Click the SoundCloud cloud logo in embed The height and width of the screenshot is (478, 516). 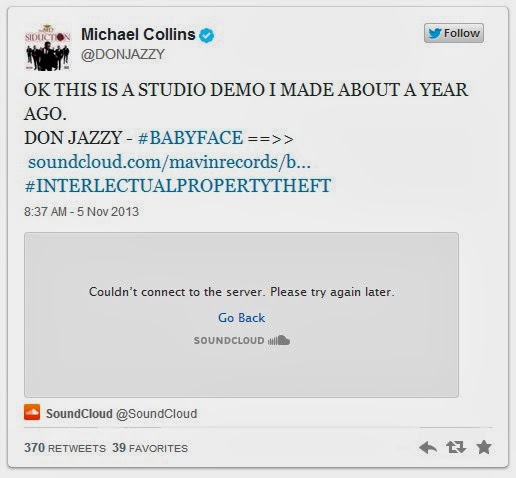click(279, 340)
